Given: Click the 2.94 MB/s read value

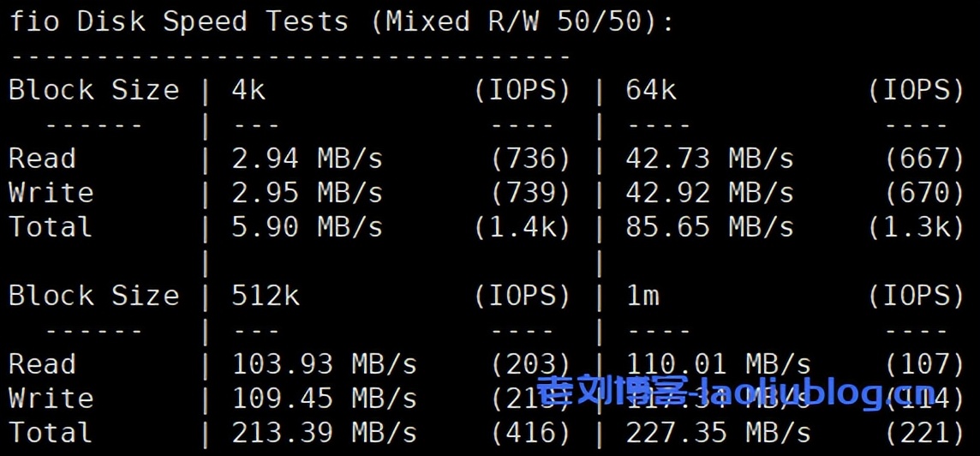Looking at the screenshot, I should 307,159.
